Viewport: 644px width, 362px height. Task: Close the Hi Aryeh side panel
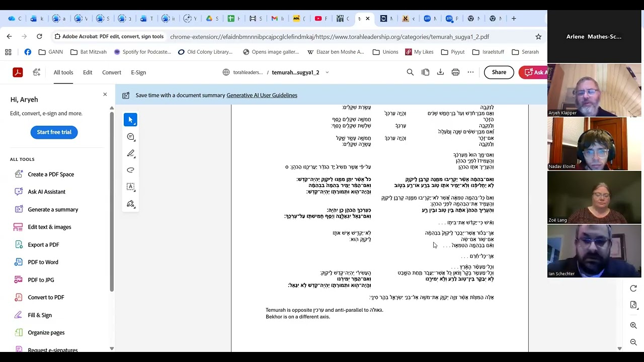(105, 95)
